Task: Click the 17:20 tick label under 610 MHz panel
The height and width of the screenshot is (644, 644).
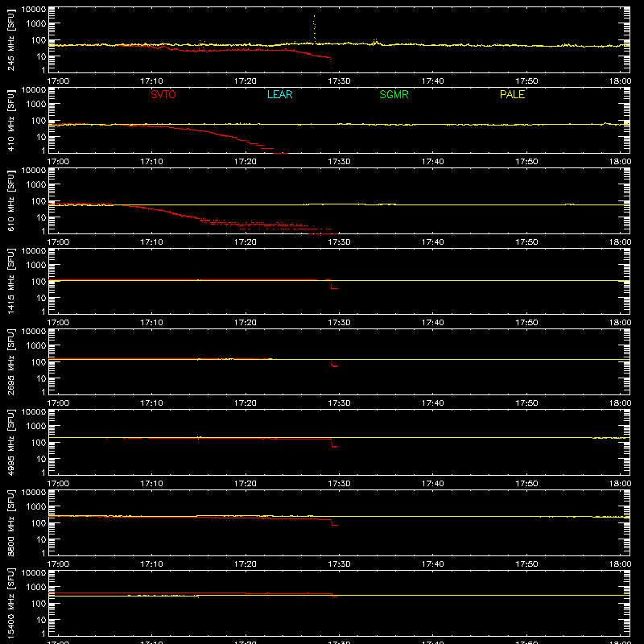Action: 246,242
